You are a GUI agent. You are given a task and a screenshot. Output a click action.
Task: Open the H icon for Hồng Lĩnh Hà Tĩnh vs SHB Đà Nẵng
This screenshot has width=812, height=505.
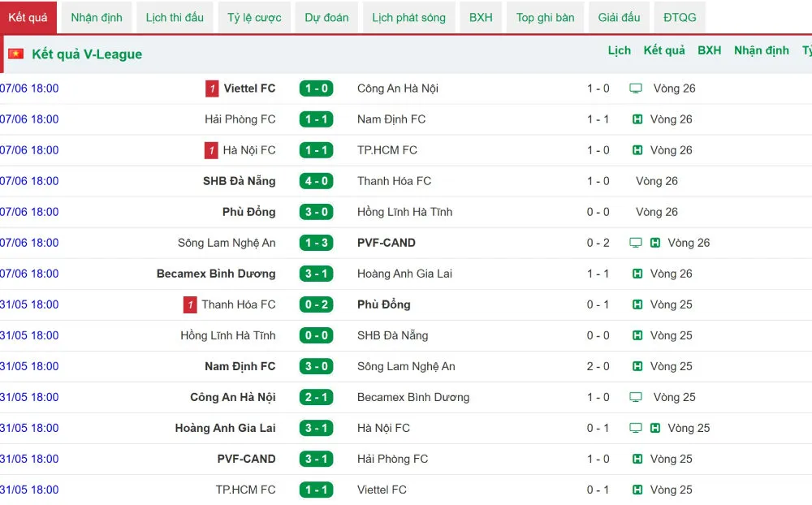tap(637, 335)
